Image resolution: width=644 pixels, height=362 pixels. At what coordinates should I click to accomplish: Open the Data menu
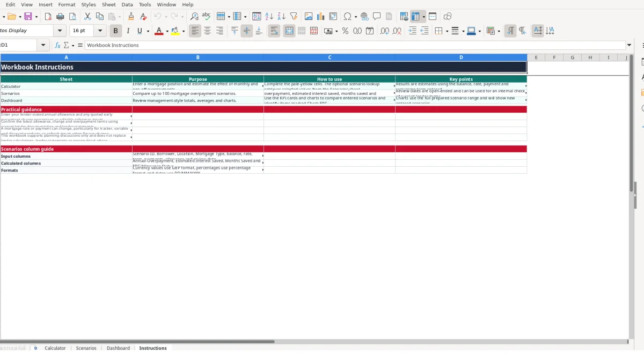click(x=127, y=4)
